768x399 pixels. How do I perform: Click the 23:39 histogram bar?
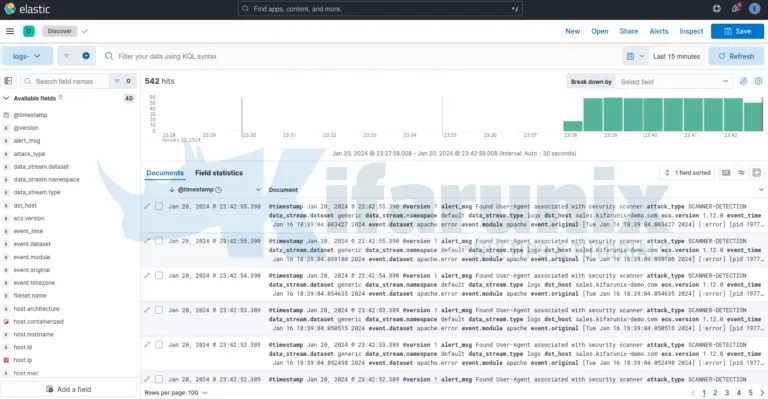click(x=613, y=115)
